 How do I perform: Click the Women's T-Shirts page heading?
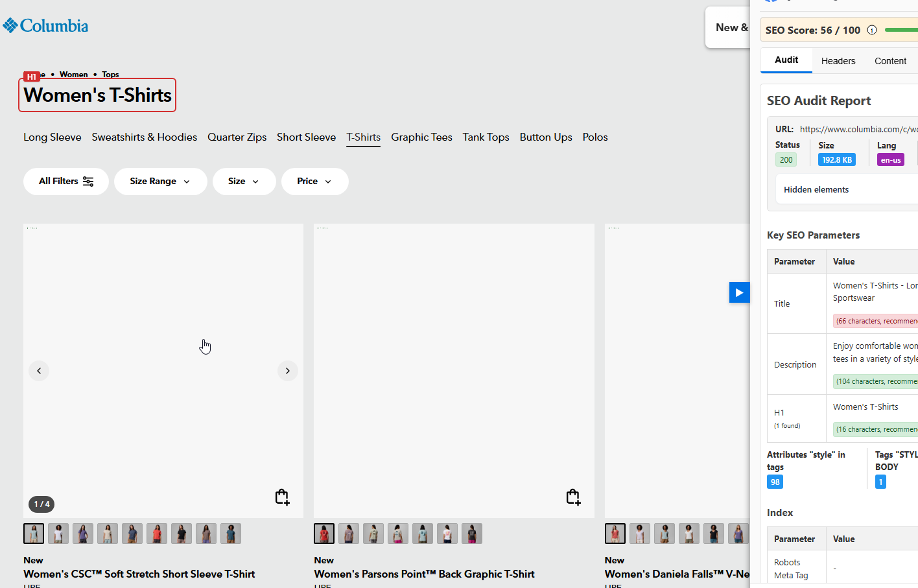[98, 95]
